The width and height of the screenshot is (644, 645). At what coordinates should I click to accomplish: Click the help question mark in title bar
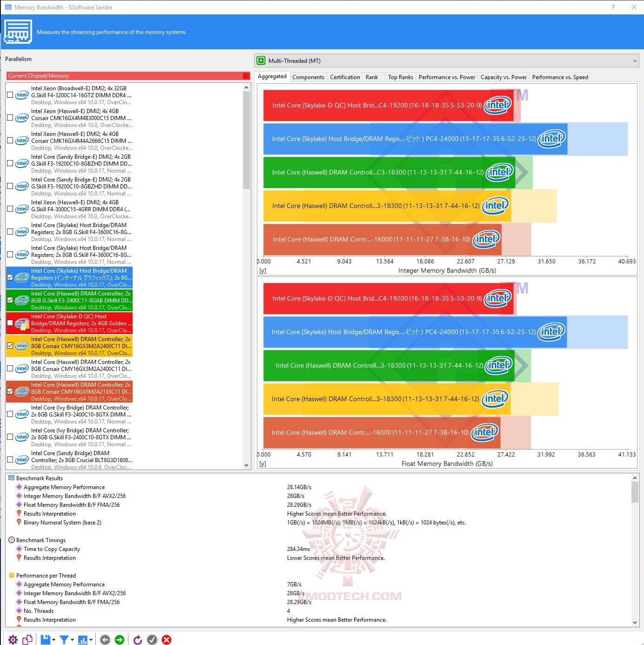(x=613, y=7)
